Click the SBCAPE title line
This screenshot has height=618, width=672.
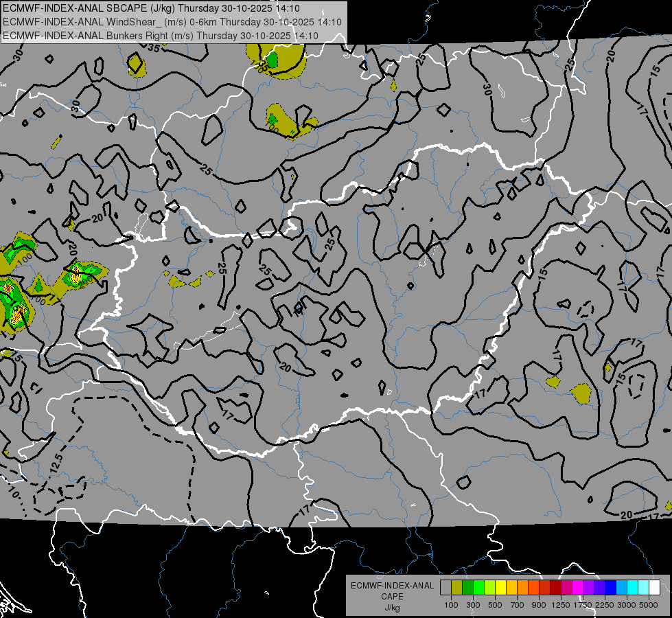pos(151,8)
